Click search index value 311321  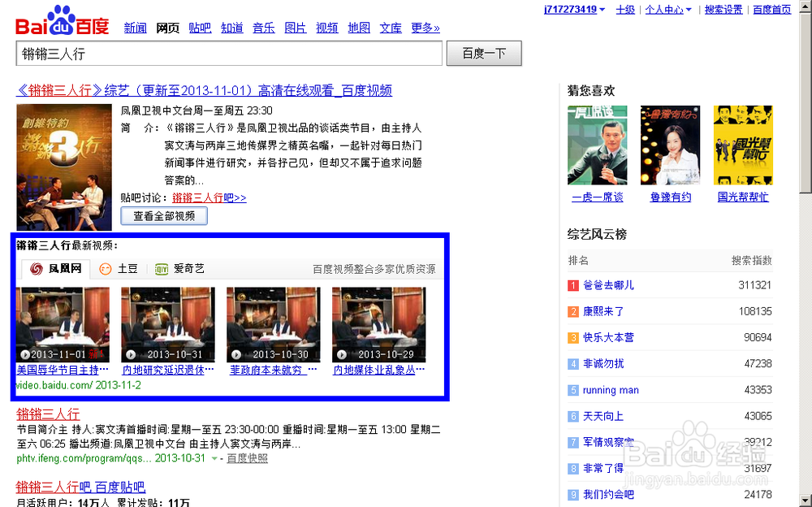[x=755, y=285]
